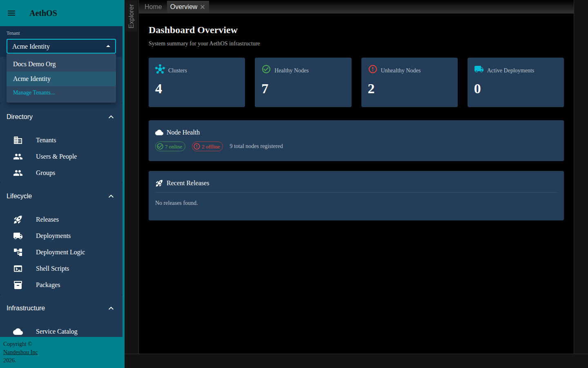Click the Releases rocket icon in sidebar
The width and height of the screenshot is (588, 368).
[18, 220]
